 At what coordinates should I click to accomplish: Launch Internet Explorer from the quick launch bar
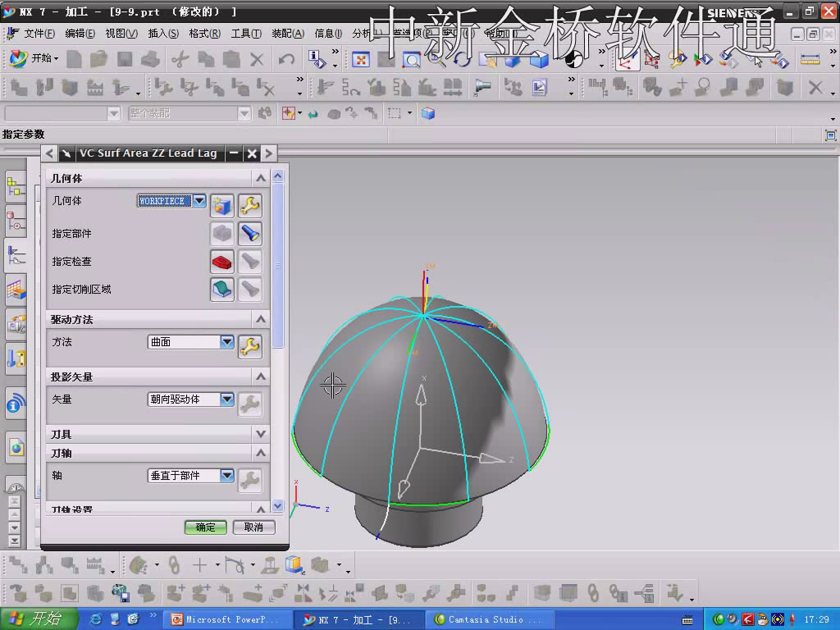tap(96, 619)
